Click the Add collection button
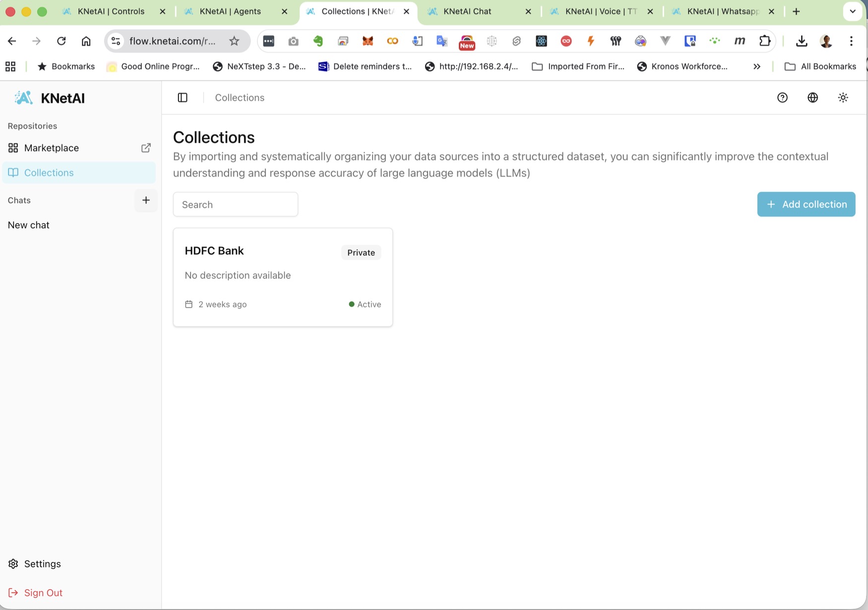This screenshot has height=610, width=868. pyautogui.click(x=806, y=204)
